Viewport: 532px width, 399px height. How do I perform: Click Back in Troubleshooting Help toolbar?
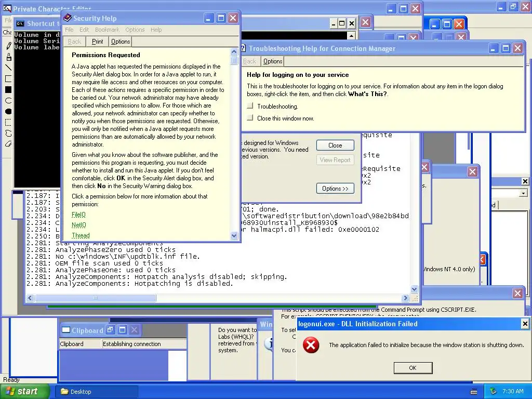[250, 61]
